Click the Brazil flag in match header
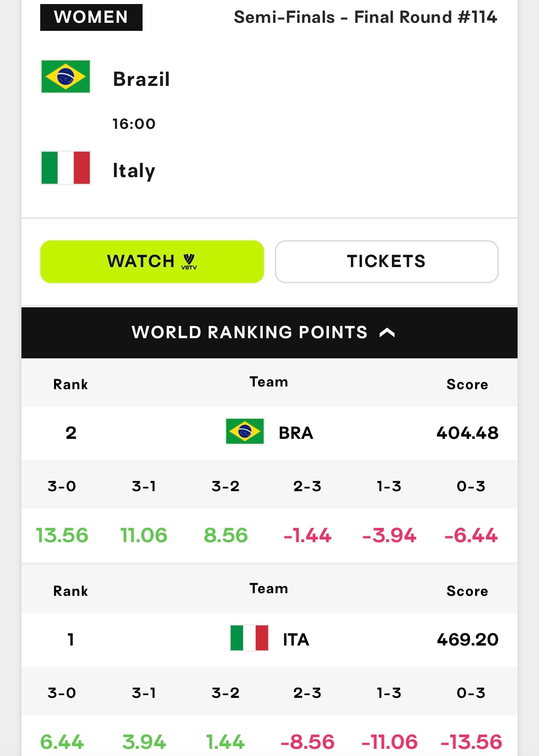 point(66,76)
